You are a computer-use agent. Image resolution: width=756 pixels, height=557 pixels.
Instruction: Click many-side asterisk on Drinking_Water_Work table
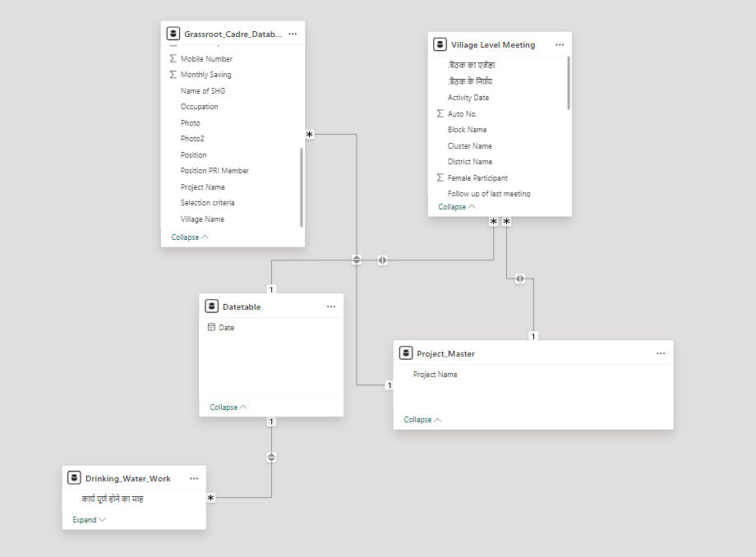(210, 498)
